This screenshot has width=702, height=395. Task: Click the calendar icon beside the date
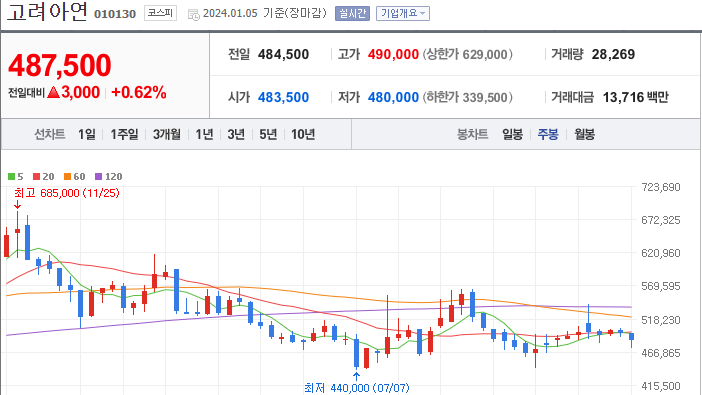[194, 14]
